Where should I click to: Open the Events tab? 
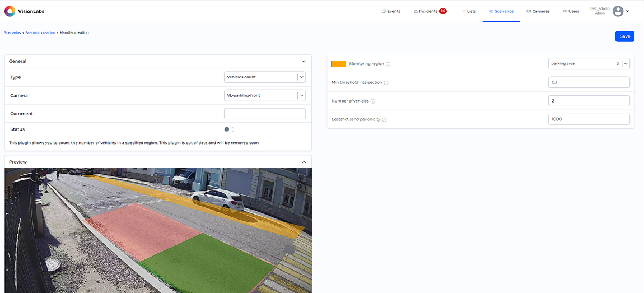pyautogui.click(x=391, y=11)
